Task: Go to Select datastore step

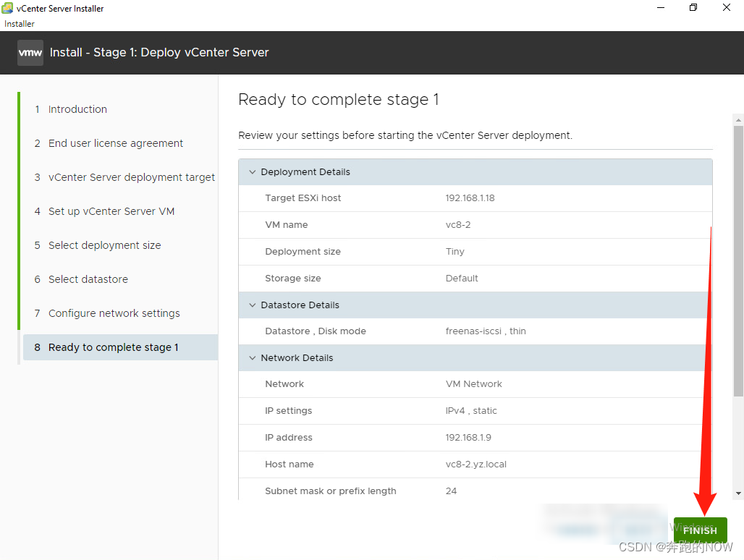Action: tap(81, 279)
